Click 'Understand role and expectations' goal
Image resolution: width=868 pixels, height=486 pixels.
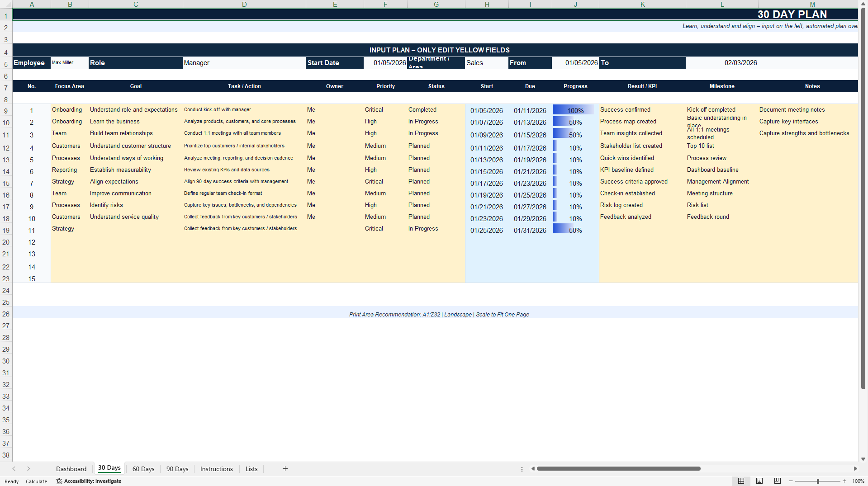tap(136, 110)
